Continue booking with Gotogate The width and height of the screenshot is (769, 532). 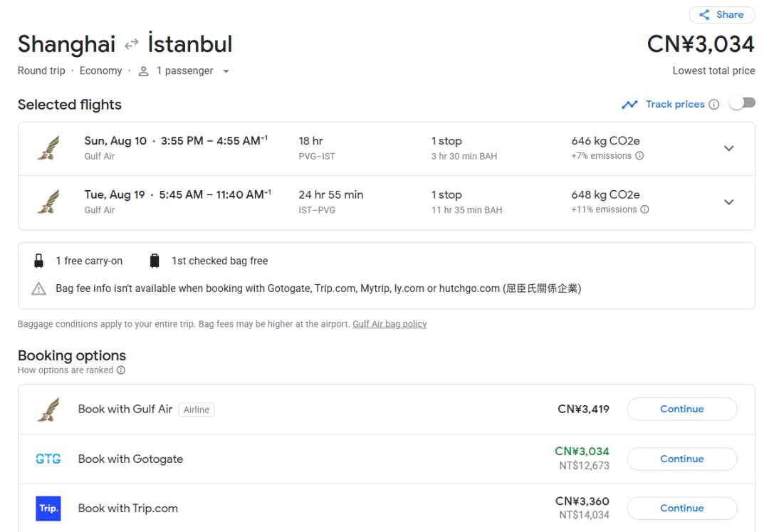(x=681, y=459)
